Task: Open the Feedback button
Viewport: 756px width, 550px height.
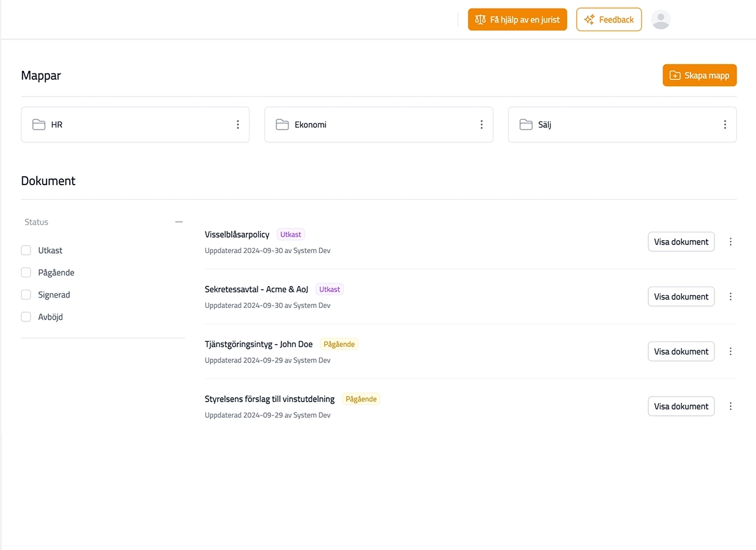Action: click(x=609, y=20)
